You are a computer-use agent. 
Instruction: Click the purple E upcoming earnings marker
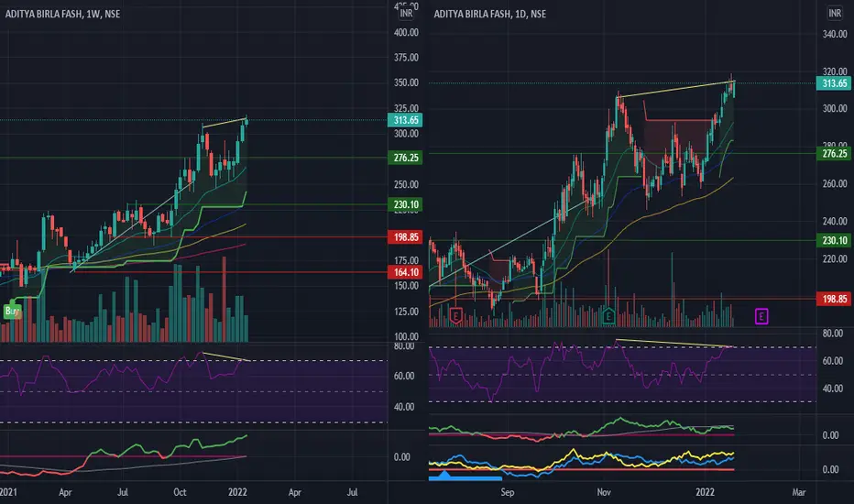coord(761,316)
